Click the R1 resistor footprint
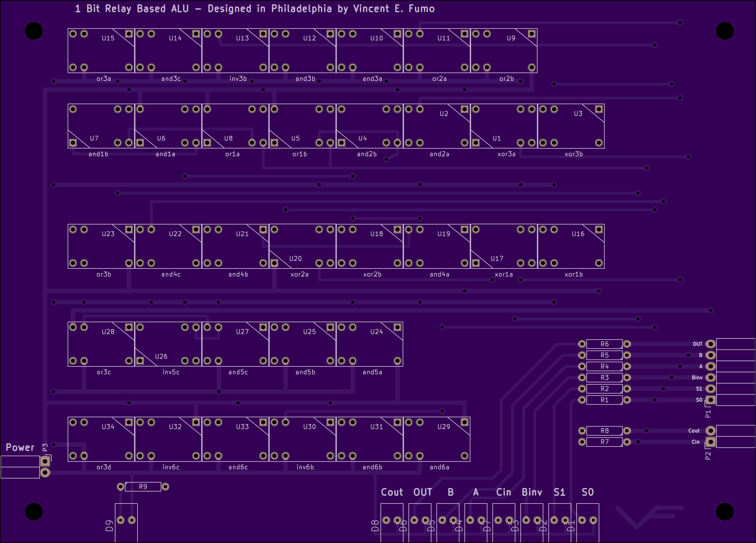The height and width of the screenshot is (543, 756). (604, 400)
